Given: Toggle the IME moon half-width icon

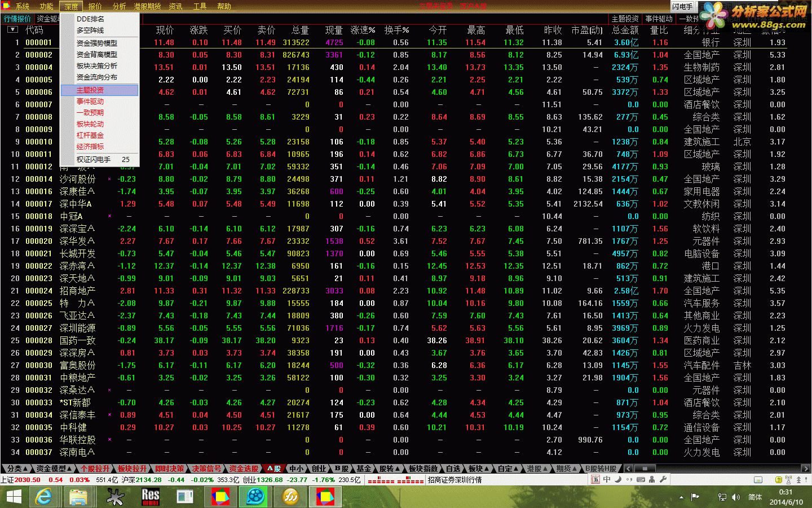Looking at the screenshot, I should coord(618,479).
